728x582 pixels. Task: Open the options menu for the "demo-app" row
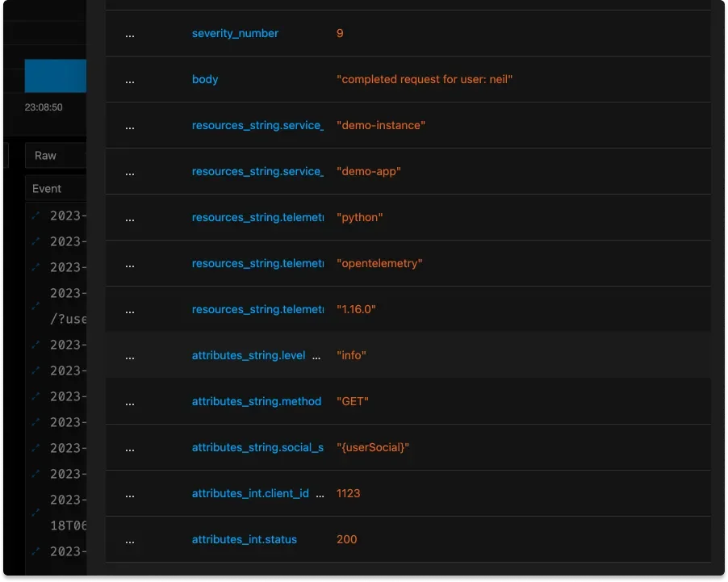coord(130,172)
